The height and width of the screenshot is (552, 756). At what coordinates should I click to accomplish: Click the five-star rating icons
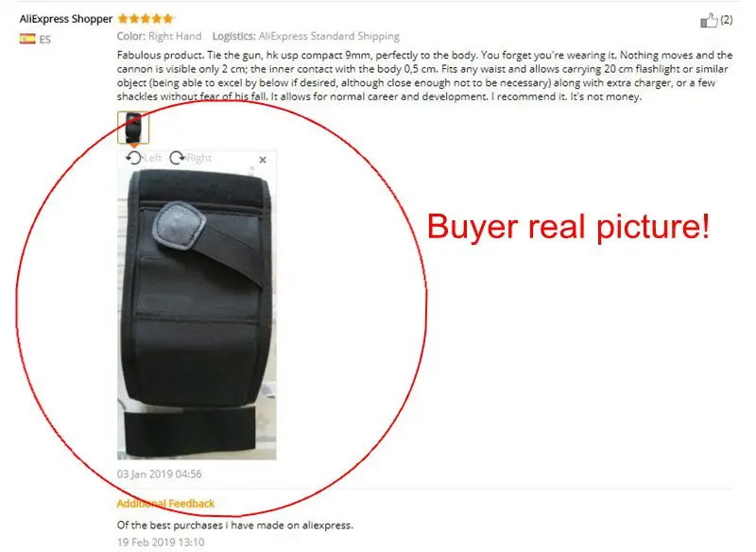146,19
